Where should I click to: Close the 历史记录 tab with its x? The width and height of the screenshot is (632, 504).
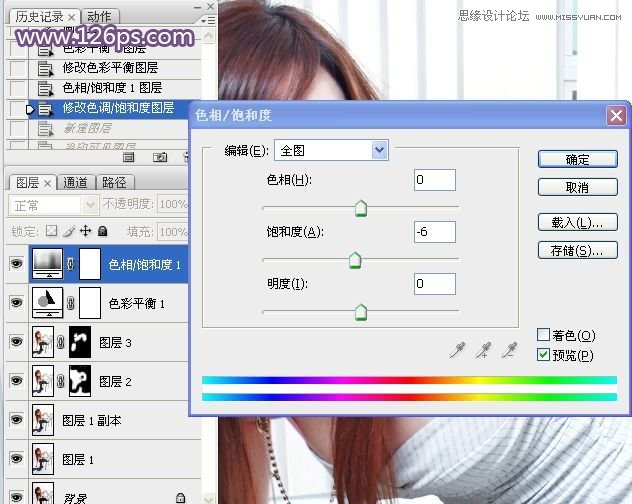tap(71, 17)
